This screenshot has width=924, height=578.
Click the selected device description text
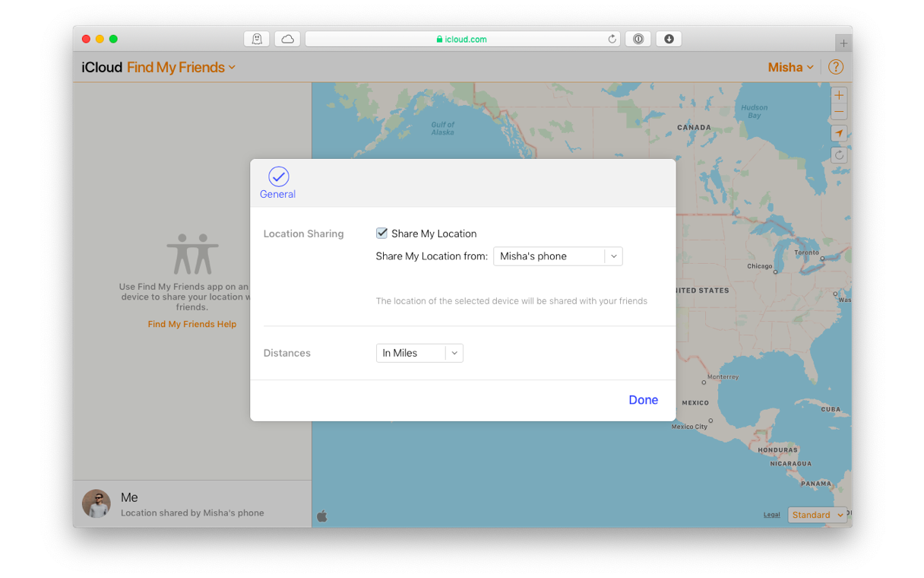tap(511, 301)
